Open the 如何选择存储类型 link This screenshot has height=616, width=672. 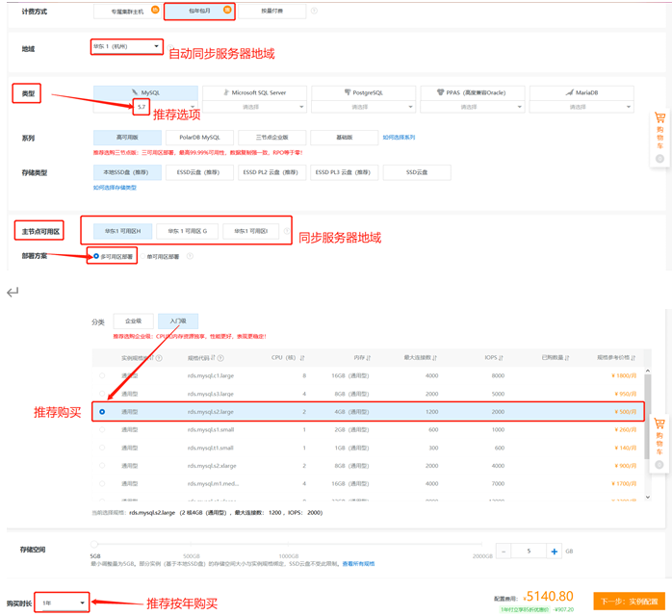point(115,188)
